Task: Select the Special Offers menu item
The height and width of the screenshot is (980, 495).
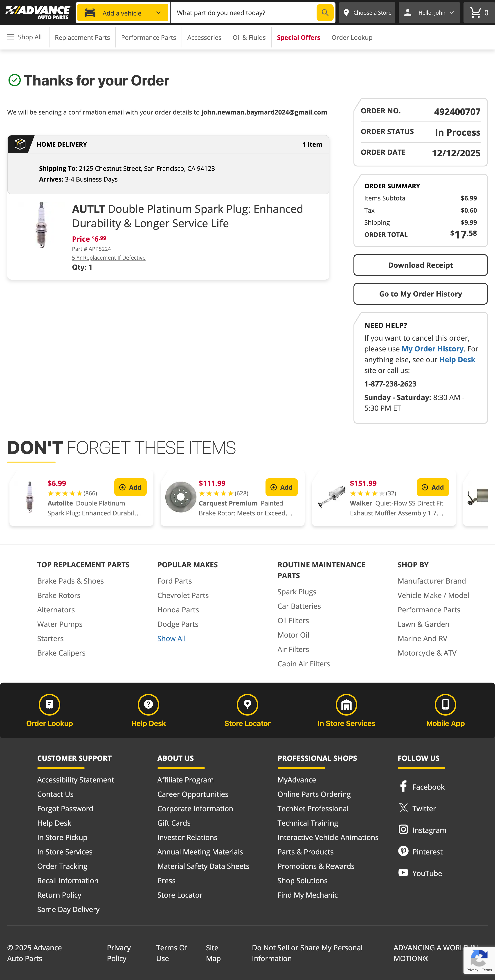Action: [298, 37]
